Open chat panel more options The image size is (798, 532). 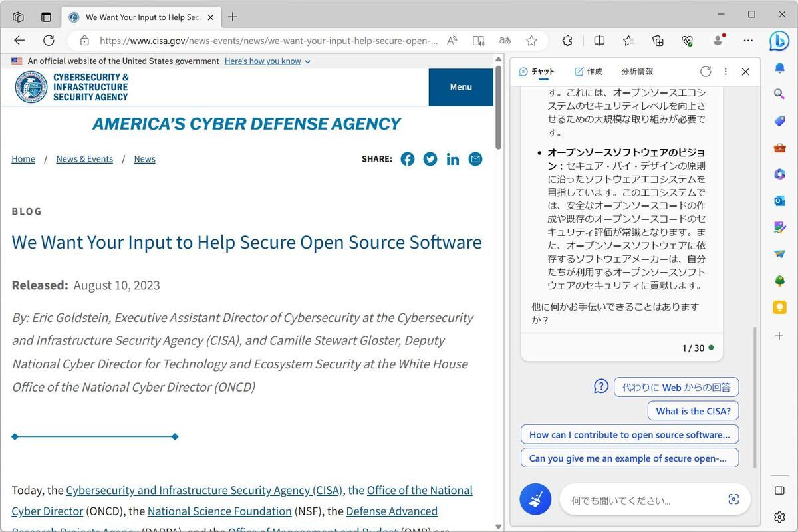tap(726, 72)
